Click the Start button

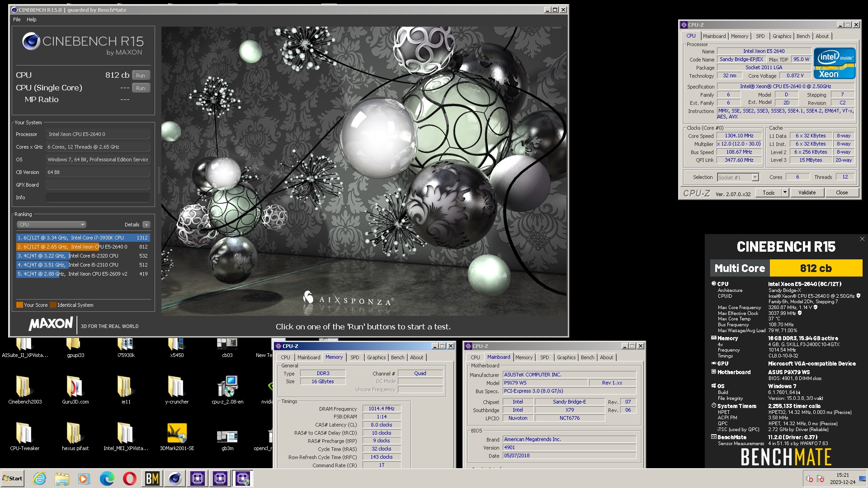(12, 479)
